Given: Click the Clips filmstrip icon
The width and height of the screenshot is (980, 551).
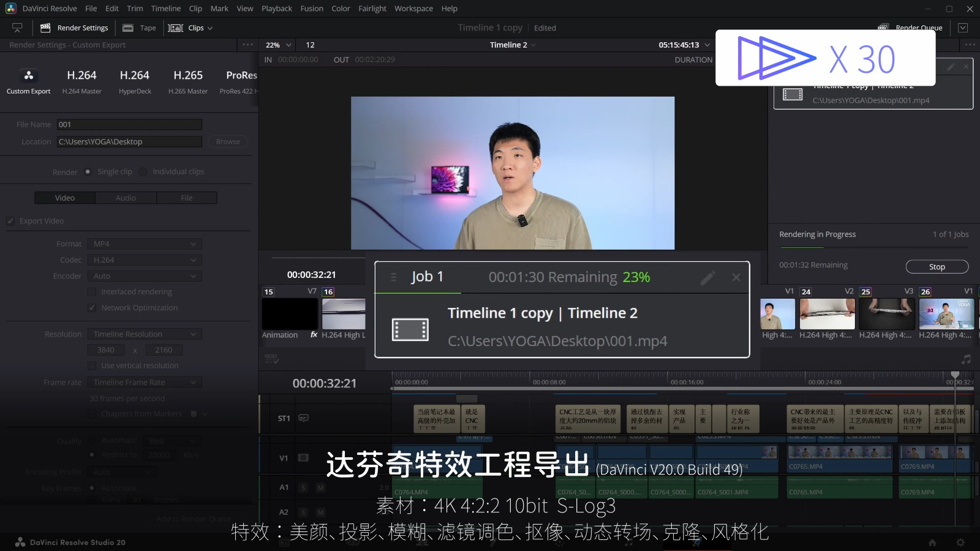Looking at the screenshot, I should click(176, 28).
